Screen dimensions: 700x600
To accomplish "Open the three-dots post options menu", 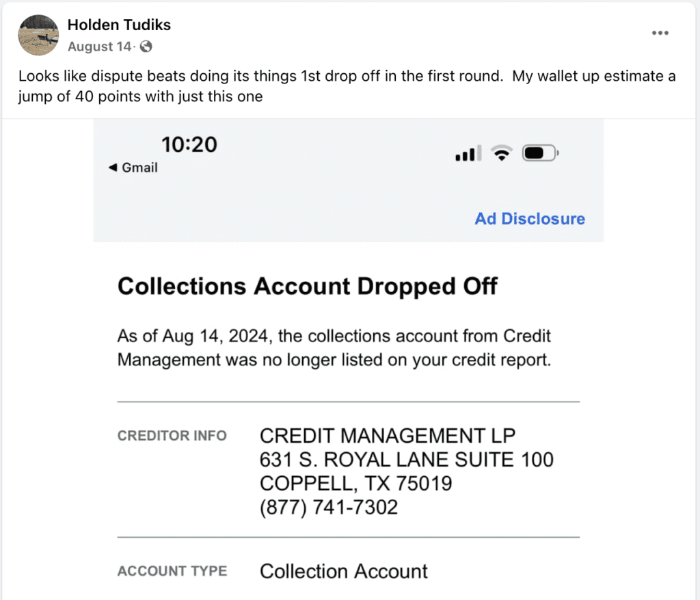I will 660,33.
